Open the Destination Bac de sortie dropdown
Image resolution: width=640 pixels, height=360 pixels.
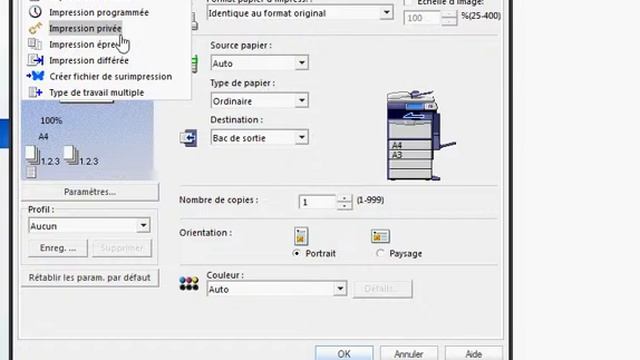(302, 138)
